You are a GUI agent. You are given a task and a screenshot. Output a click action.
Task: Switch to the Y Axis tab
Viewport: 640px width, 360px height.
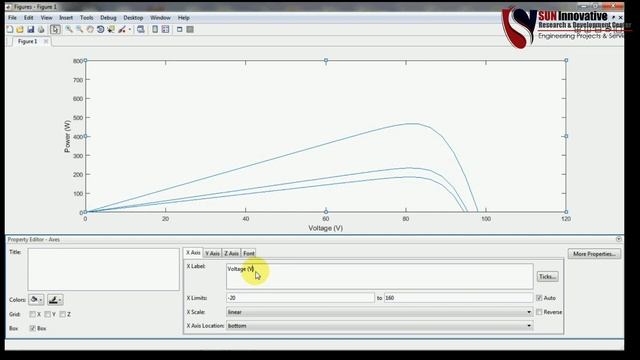click(212, 253)
